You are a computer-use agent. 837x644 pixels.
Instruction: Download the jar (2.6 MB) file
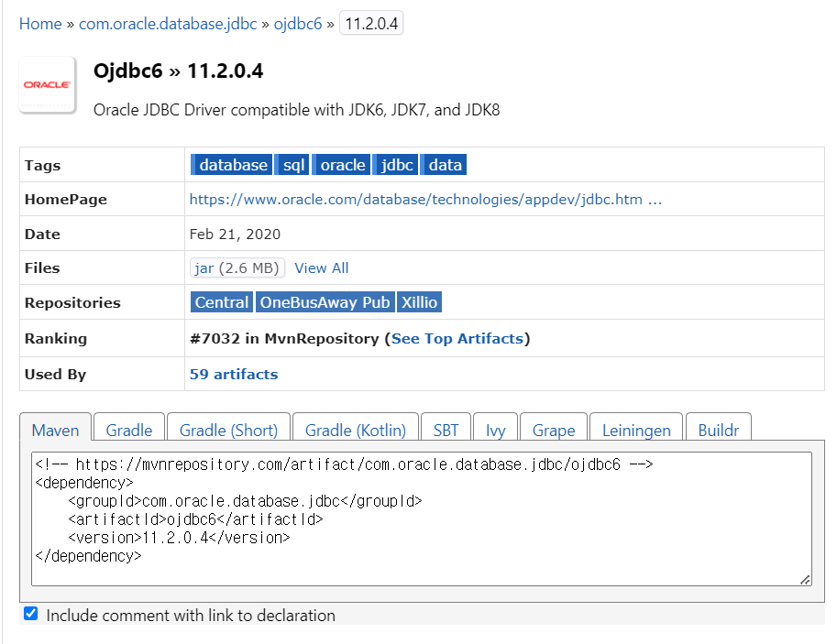(237, 267)
